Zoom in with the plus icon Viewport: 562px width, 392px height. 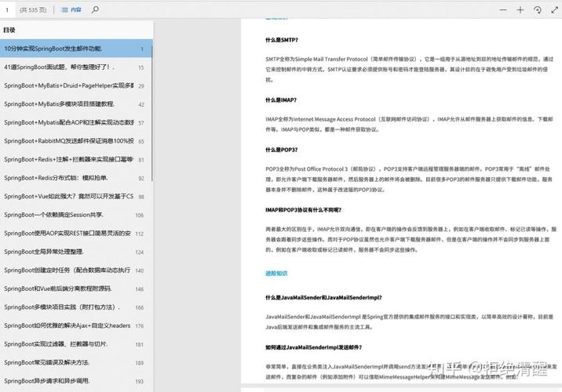pyautogui.click(x=520, y=10)
